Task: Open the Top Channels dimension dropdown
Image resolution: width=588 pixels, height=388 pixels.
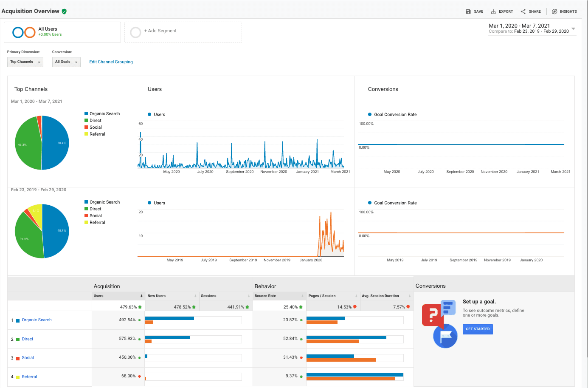Action: (25, 62)
